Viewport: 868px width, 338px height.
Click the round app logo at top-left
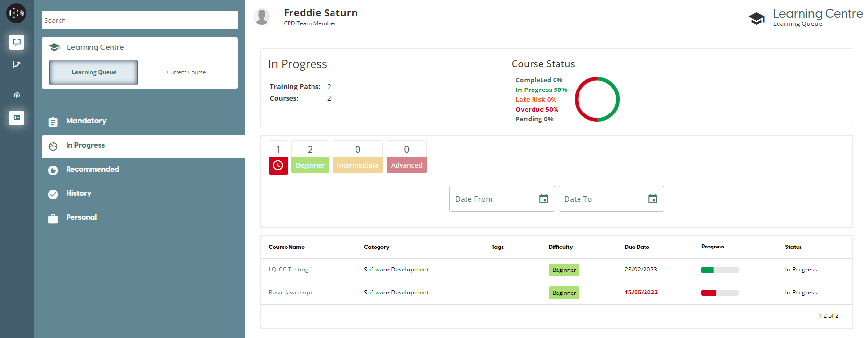16,13
